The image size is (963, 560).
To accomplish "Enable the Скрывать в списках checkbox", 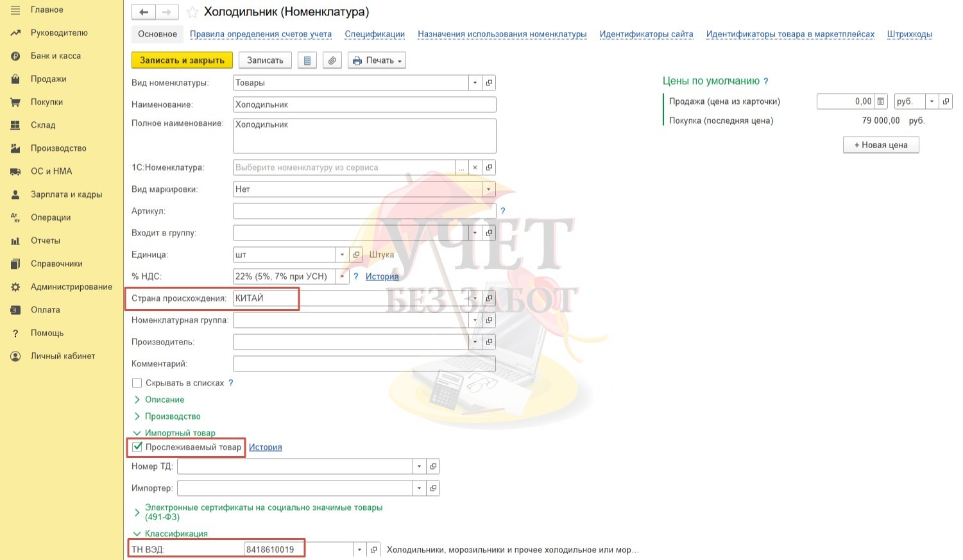I will point(137,383).
